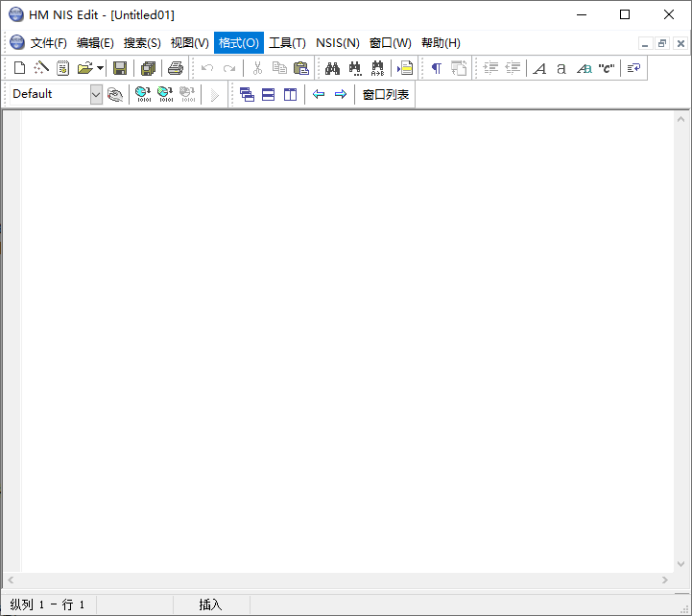Open the 帮助(H) menu
The height and width of the screenshot is (616, 692).
click(441, 42)
